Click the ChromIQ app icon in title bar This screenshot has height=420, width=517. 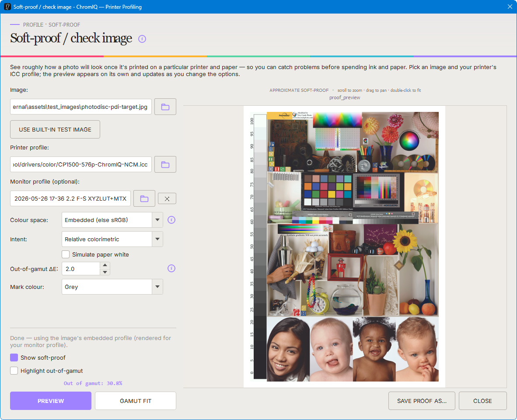coord(7,7)
